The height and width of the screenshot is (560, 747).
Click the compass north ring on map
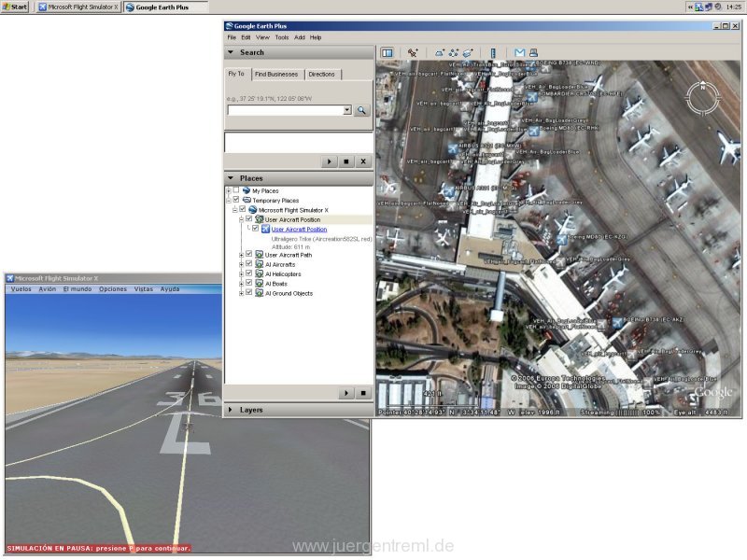point(702,98)
